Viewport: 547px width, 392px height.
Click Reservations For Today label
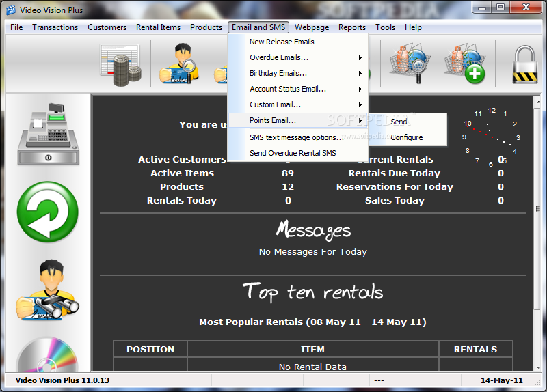395,186
